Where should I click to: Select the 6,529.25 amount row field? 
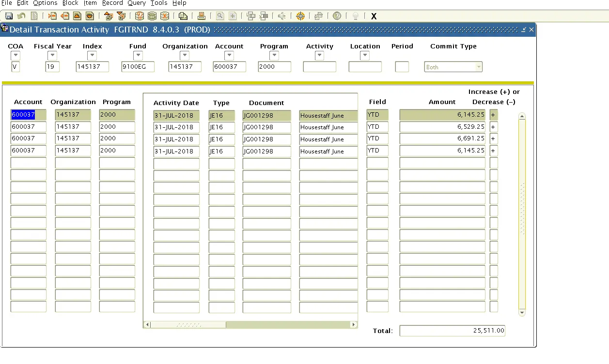pos(442,127)
